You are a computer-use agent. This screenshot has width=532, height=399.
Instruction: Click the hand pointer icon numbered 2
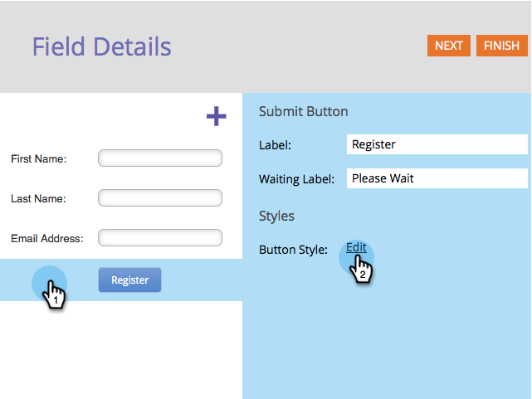pos(361,269)
